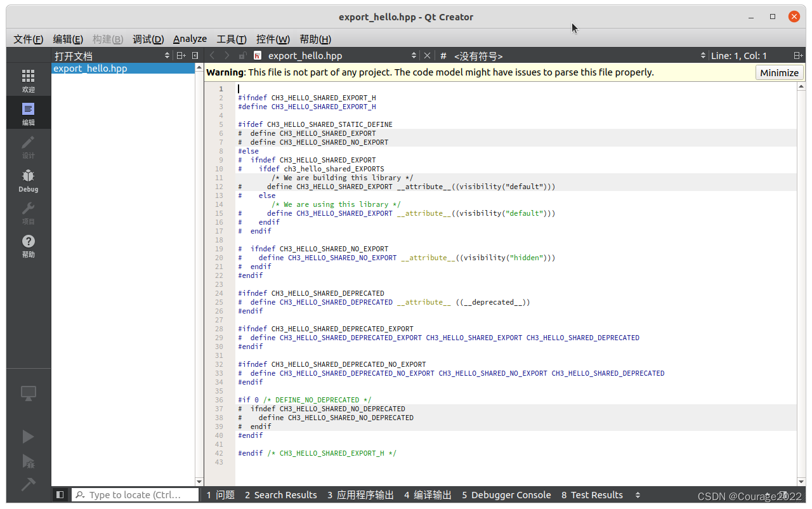This screenshot has width=812, height=509.
Task: Click the Run play button
Action: point(28,437)
